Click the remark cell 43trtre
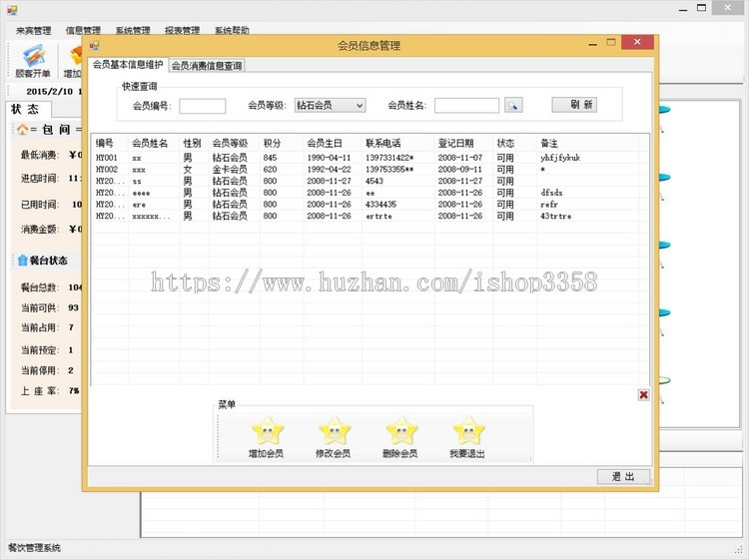 [x=555, y=217]
